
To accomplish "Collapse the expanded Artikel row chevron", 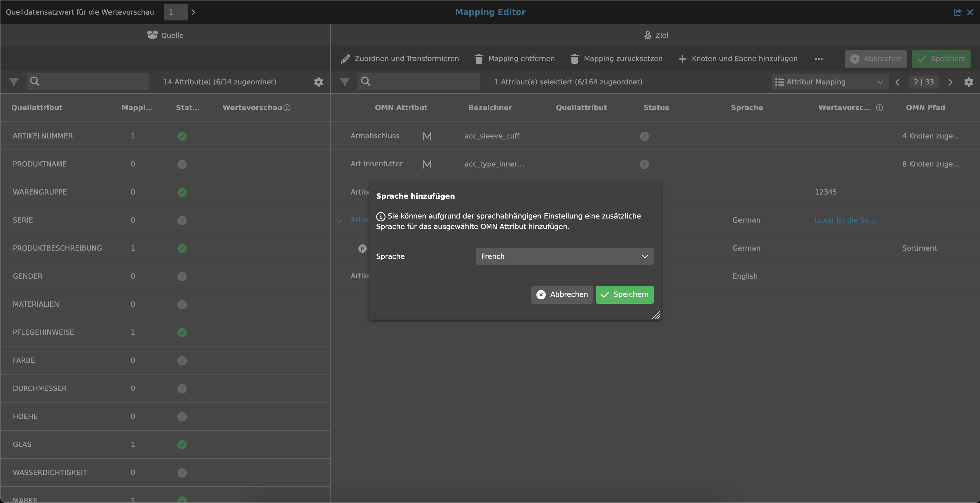I will [339, 221].
